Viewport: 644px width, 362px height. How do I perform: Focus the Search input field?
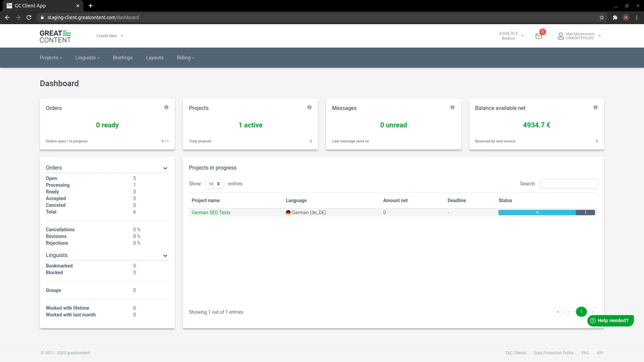coord(569,184)
